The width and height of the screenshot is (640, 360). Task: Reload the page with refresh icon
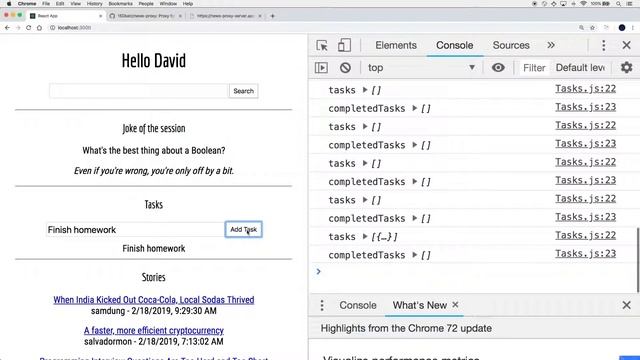click(x=29, y=28)
